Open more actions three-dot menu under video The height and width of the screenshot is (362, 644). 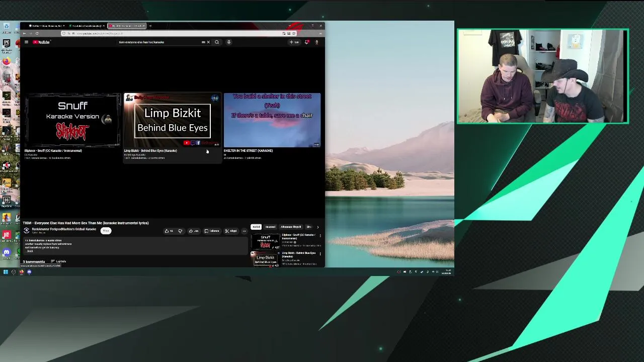click(245, 231)
